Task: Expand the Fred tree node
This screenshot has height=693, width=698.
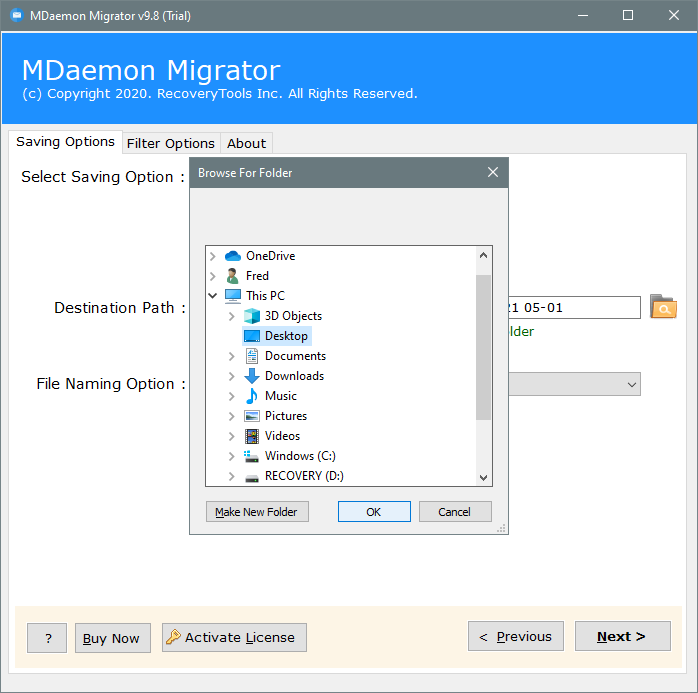Action: [x=213, y=276]
